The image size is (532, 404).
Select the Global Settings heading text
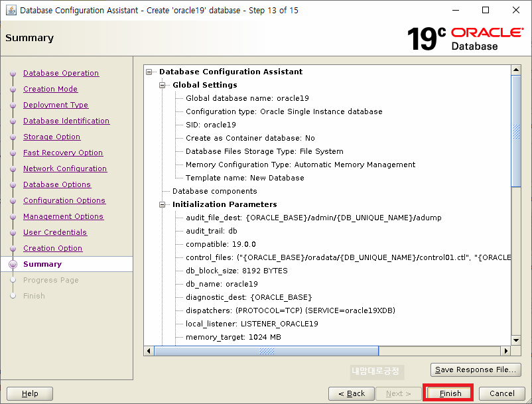pyautogui.click(x=205, y=85)
